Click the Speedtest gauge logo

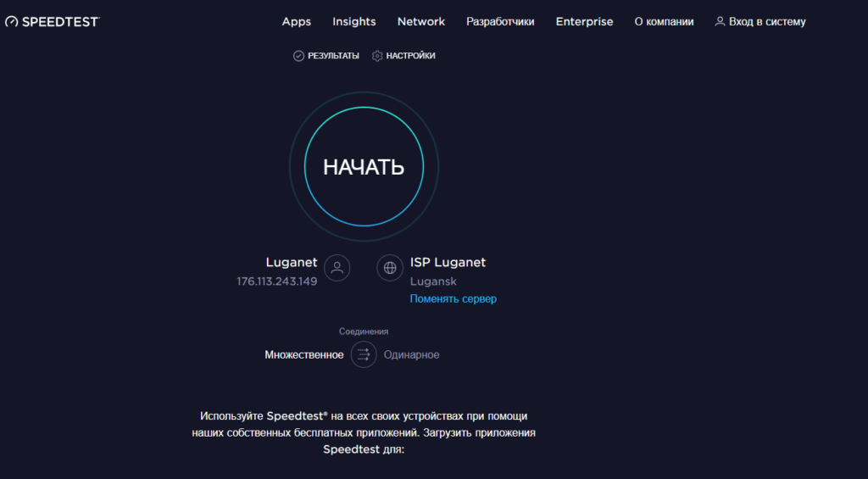[11, 22]
